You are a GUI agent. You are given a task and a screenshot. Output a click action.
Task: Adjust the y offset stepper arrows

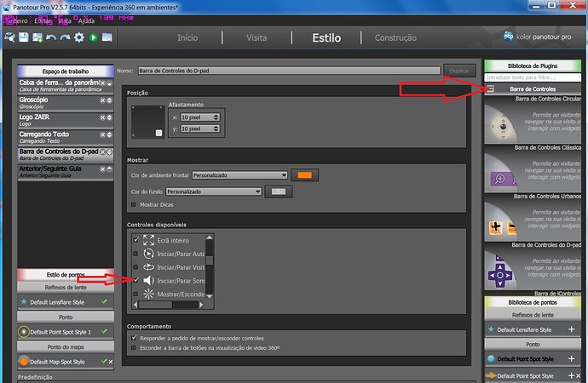pyautogui.click(x=216, y=129)
